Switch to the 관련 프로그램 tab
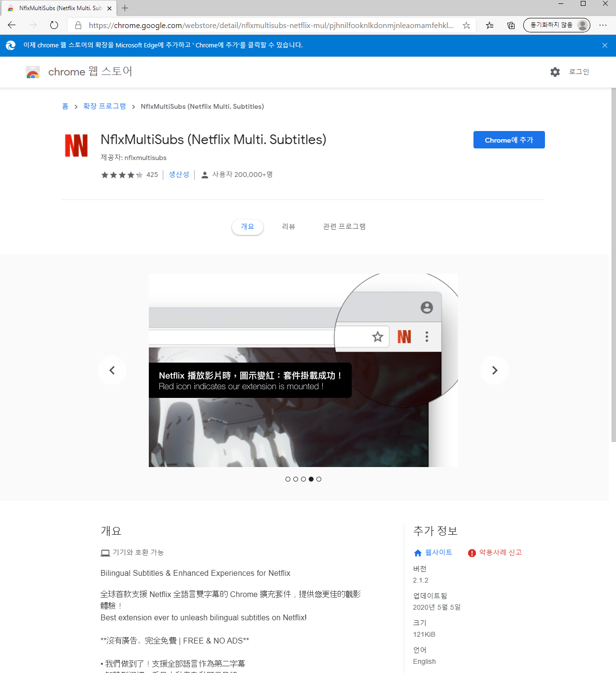This screenshot has height=673, width=616. pos(344,227)
